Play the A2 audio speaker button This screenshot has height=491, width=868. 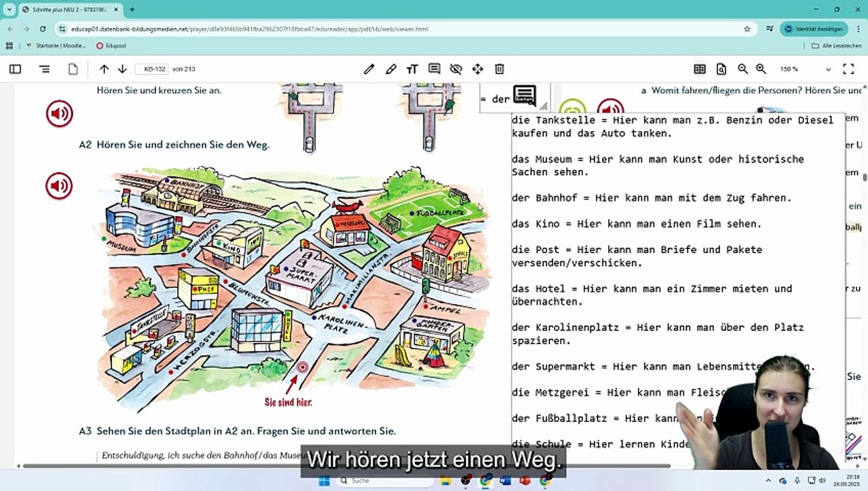(59, 186)
